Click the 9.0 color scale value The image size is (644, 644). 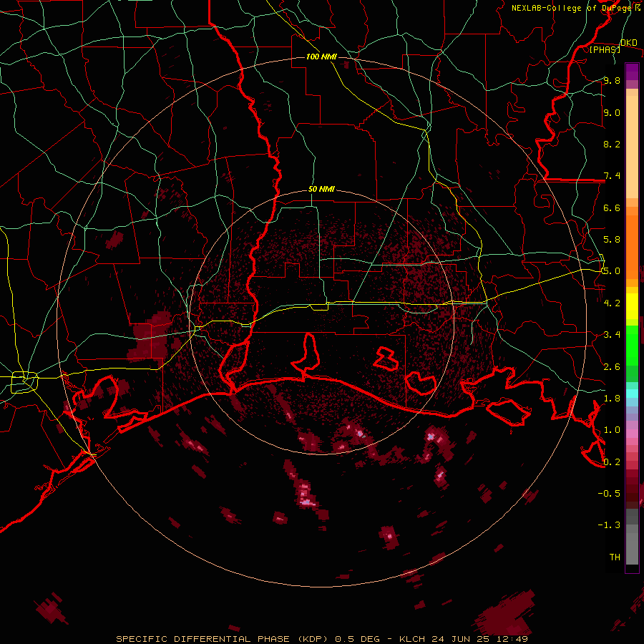(x=612, y=113)
